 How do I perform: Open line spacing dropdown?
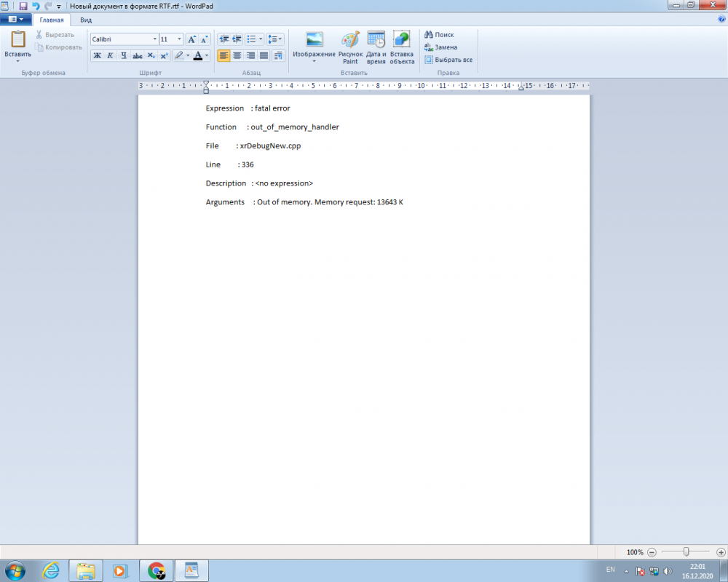275,39
